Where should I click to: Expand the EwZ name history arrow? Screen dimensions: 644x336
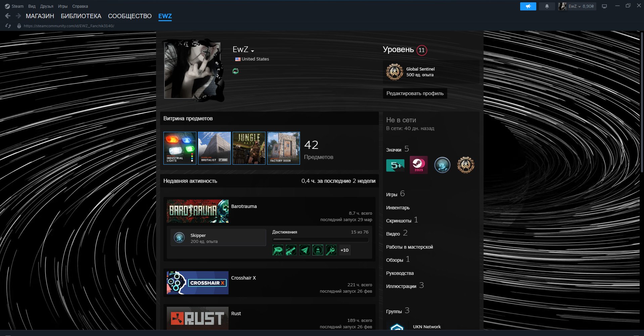pos(252,51)
